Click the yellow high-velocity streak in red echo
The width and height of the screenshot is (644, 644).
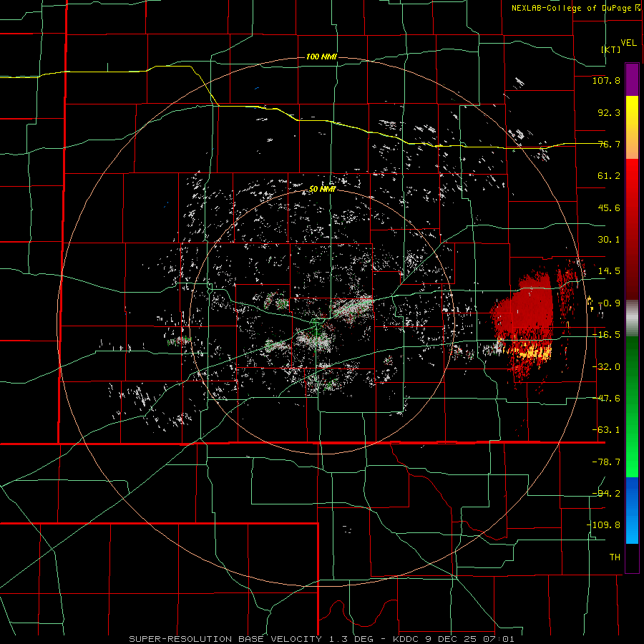tap(530, 351)
